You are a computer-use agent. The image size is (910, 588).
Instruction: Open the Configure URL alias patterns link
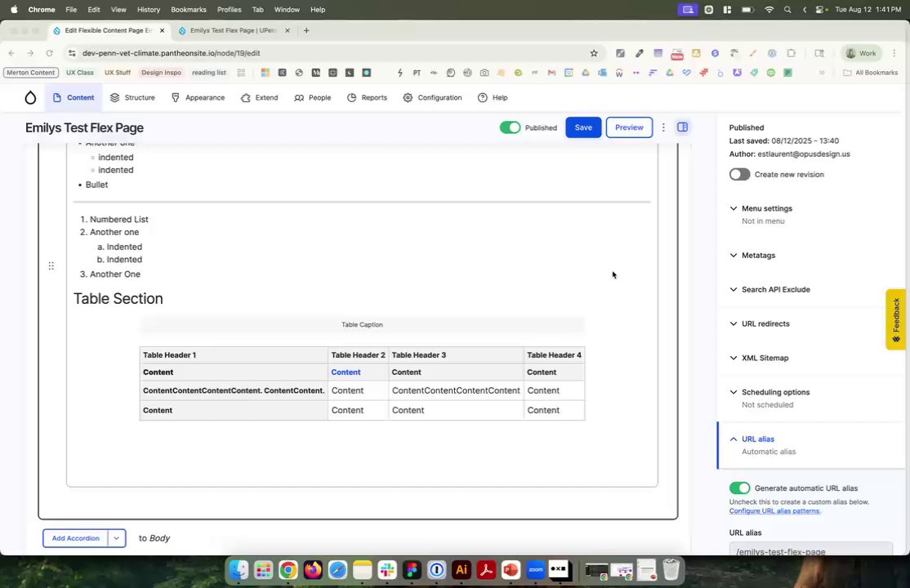click(x=774, y=510)
